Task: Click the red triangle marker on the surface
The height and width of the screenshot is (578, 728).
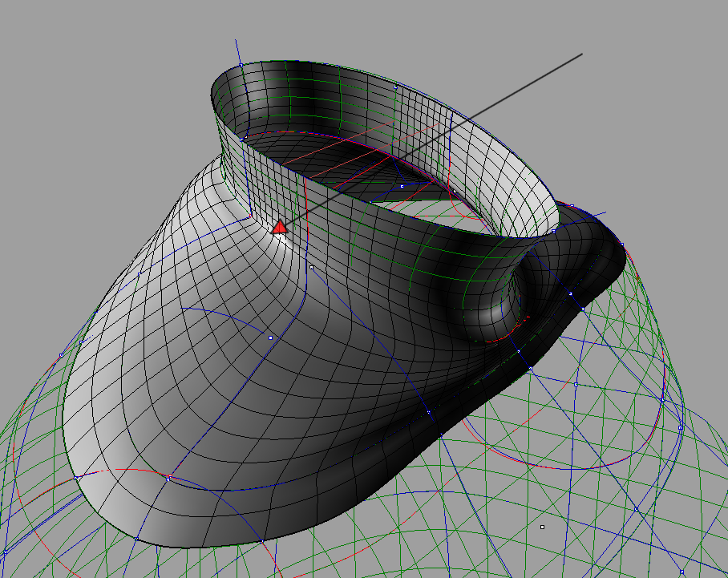Action: pyautogui.click(x=280, y=228)
